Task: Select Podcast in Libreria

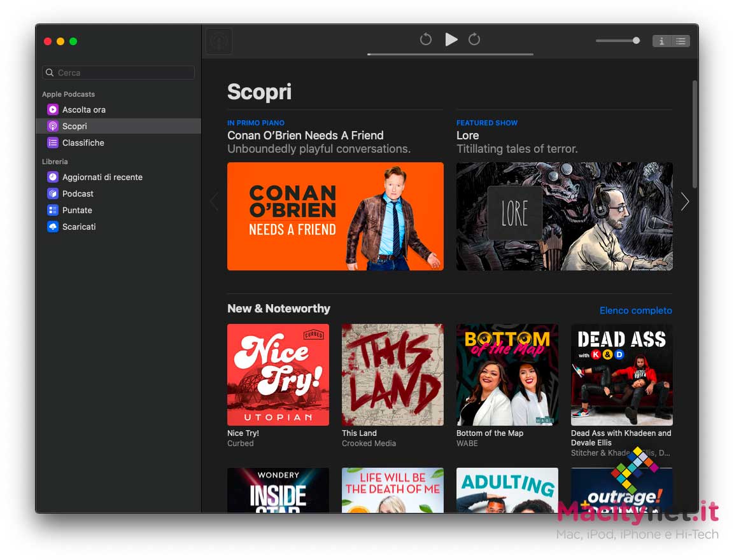Action: [118, 193]
